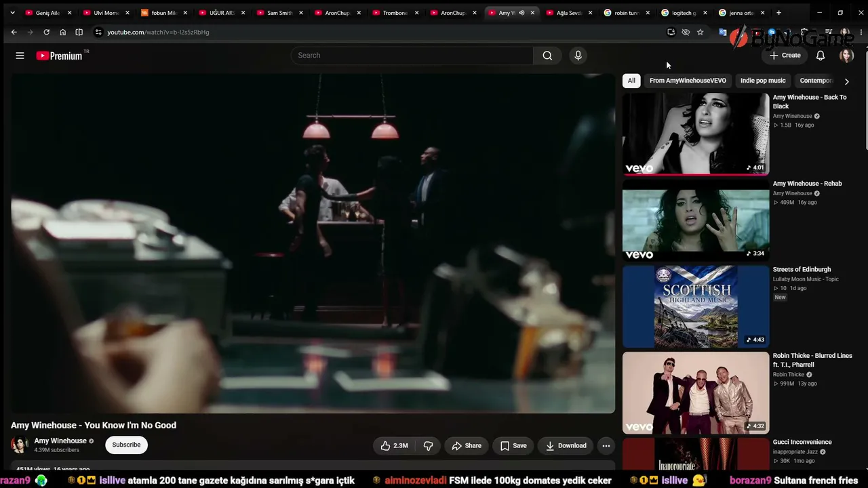The height and width of the screenshot is (488, 868).
Task: Close the jenna ortega tab
Action: 762,13
